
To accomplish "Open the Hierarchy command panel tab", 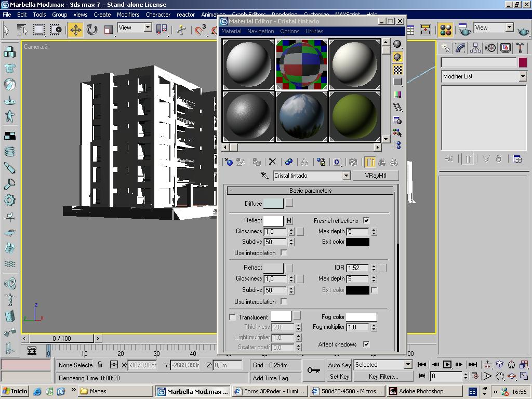I will tap(475, 48).
